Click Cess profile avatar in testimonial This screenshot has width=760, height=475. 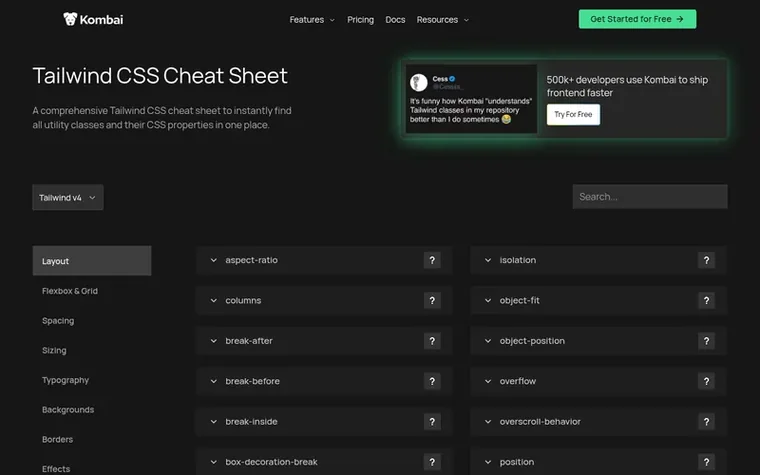tap(418, 82)
